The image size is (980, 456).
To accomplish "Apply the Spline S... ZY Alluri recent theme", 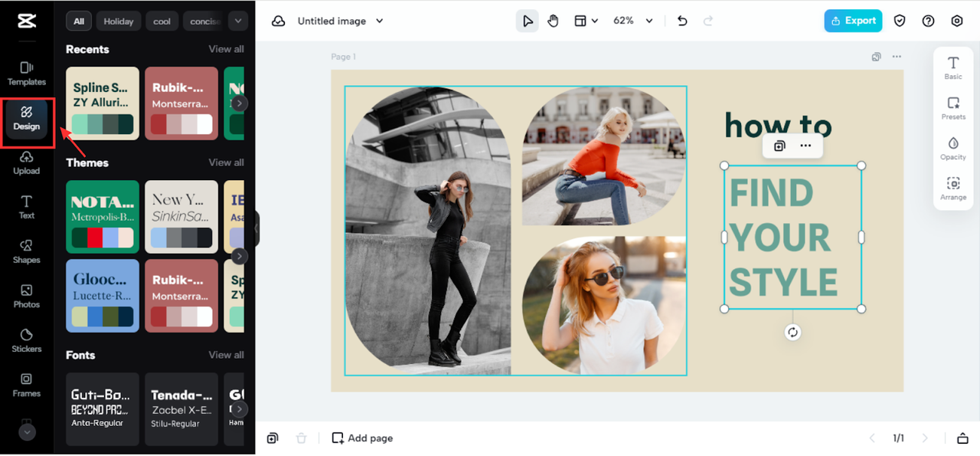I will pyautogui.click(x=103, y=103).
